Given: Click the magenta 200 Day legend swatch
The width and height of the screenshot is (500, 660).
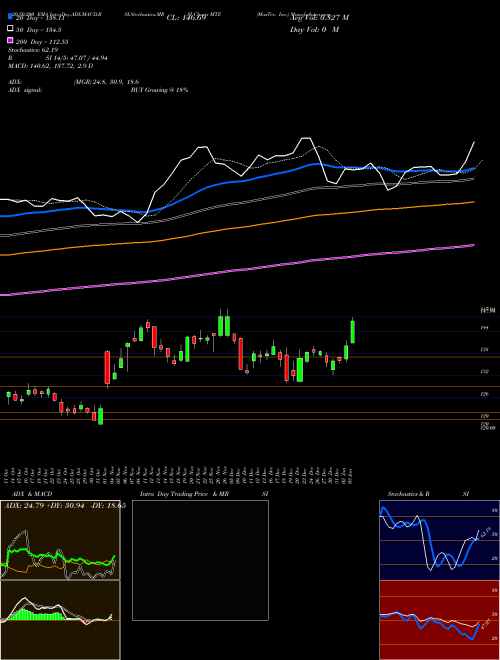Looking at the screenshot, I should pos(10,40).
